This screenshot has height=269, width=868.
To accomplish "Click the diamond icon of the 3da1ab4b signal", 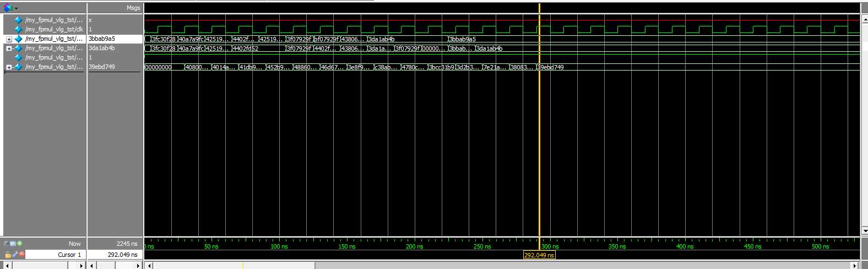I will pyautogui.click(x=19, y=48).
